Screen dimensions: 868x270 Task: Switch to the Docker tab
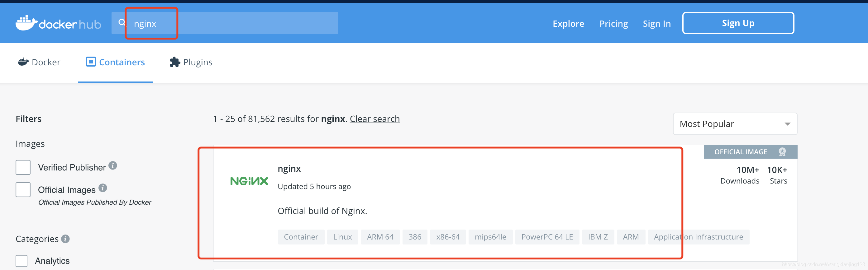pyautogui.click(x=39, y=62)
